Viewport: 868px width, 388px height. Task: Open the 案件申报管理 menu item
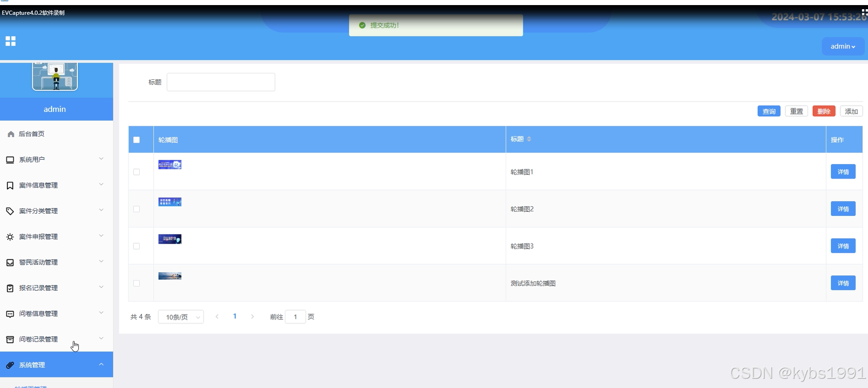click(x=56, y=237)
